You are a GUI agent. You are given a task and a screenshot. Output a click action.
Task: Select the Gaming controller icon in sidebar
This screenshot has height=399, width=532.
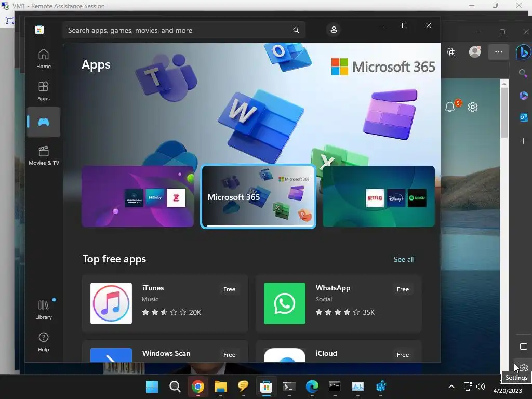click(44, 122)
